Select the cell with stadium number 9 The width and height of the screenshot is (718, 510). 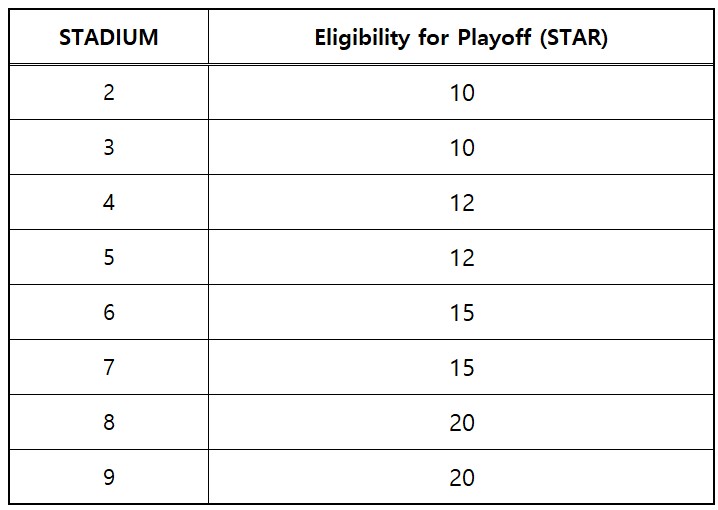[x=109, y=477]
